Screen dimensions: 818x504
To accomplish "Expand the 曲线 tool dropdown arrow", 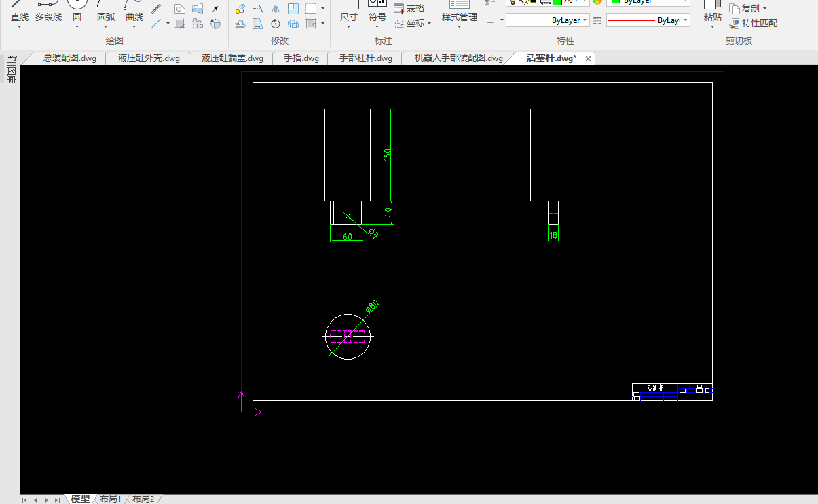I will tap(134, 27).
